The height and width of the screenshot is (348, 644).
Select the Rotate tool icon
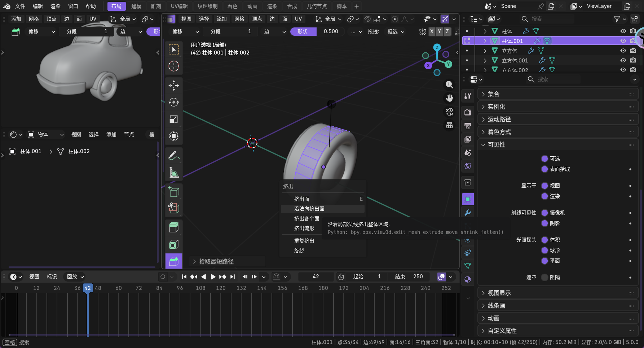coord(174,103)
